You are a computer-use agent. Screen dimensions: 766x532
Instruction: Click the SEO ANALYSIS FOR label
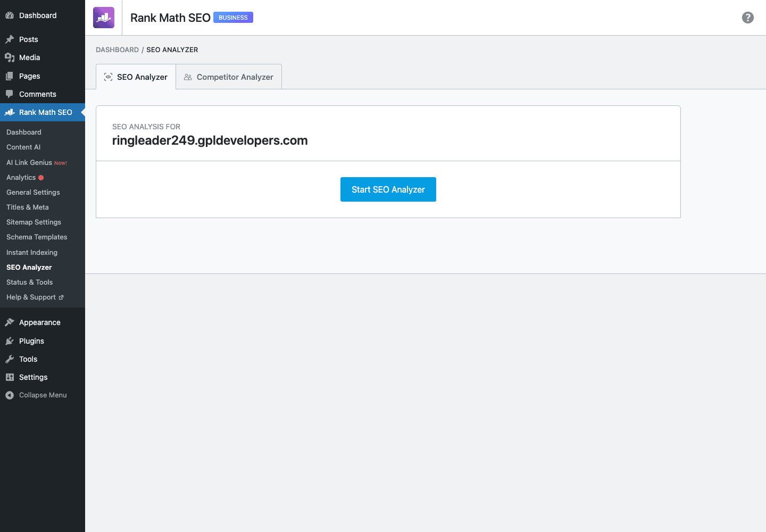tap(146, 127)
